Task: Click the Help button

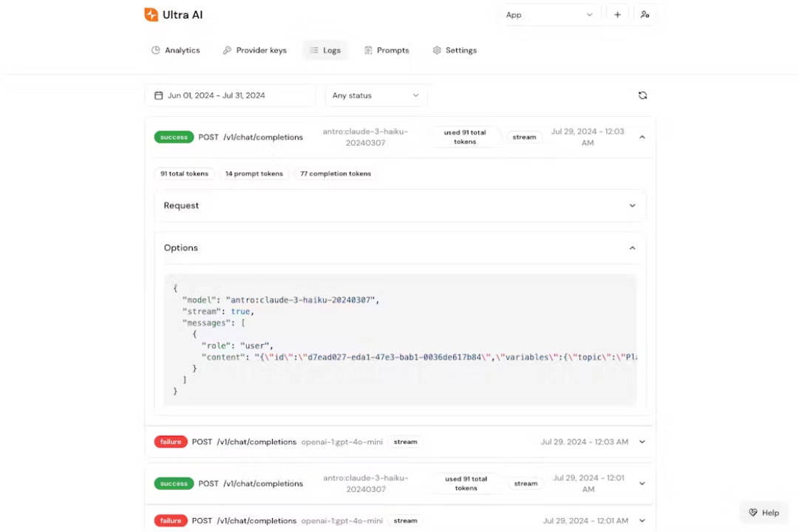Action: click(764, 513)
